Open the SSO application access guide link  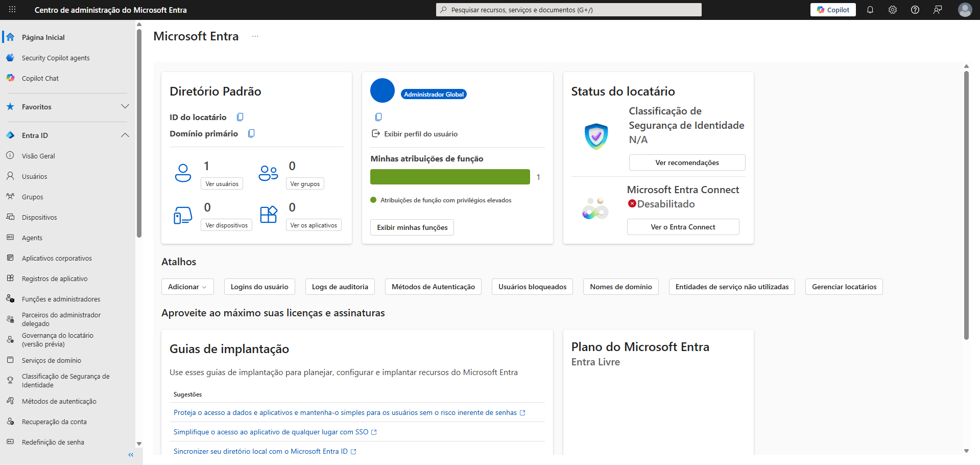[x=275, y=432]
